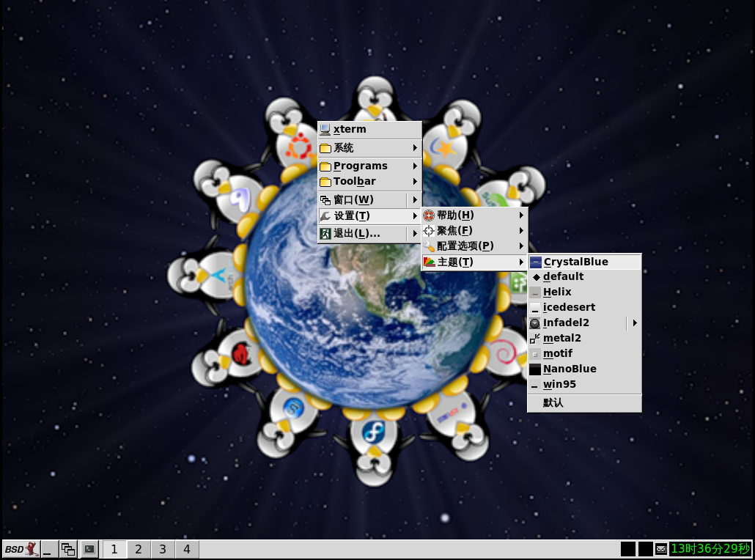
Task: Switch to workspace 4
Action: click(x=187, y=550)
